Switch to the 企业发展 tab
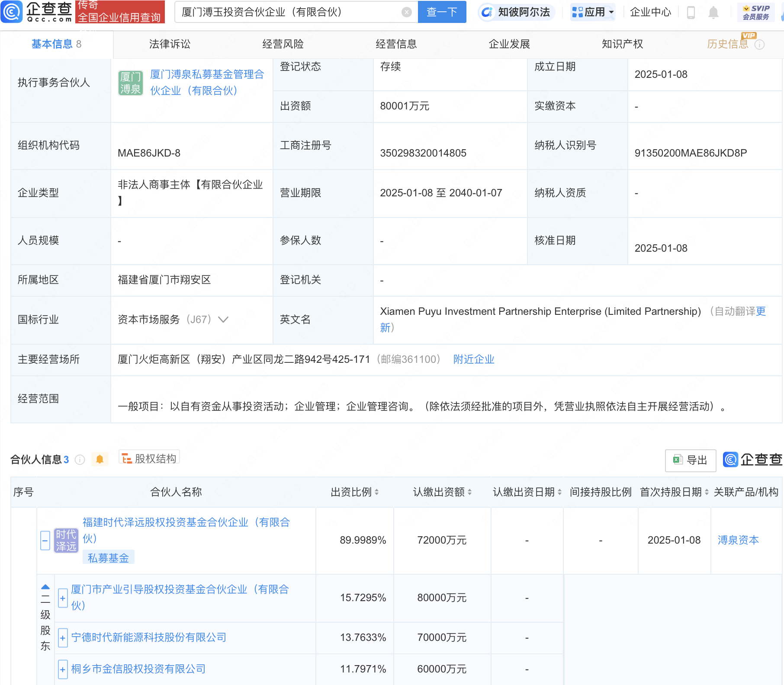Viewport: 784px width, 685px height. 509,44
